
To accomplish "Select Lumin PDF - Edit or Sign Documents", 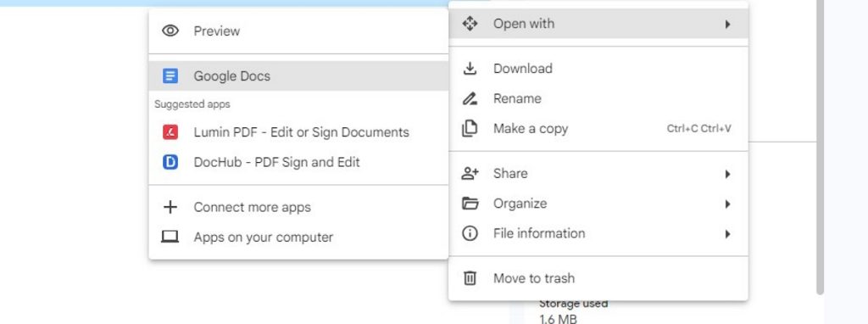I will coord(298,132).
